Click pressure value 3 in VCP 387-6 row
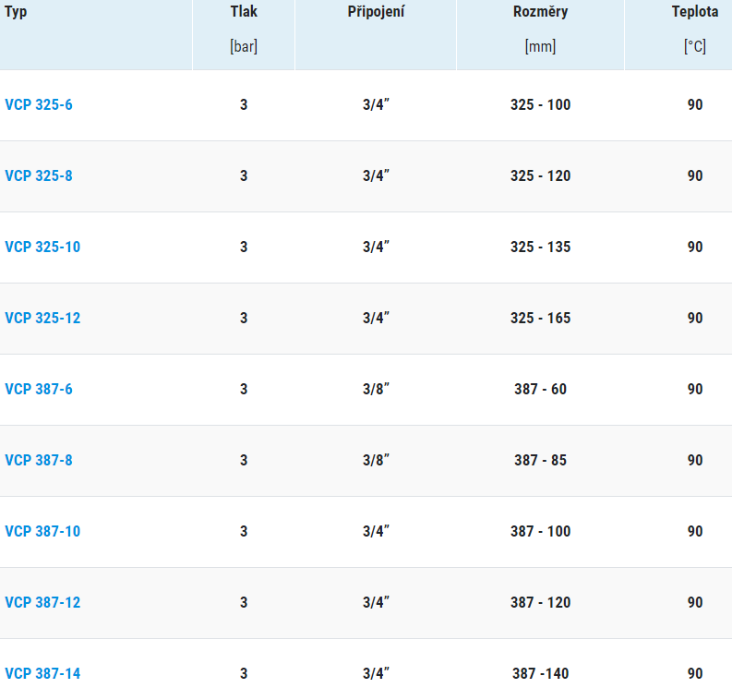This screenshot has height=700, width=732. click(244, 389)
